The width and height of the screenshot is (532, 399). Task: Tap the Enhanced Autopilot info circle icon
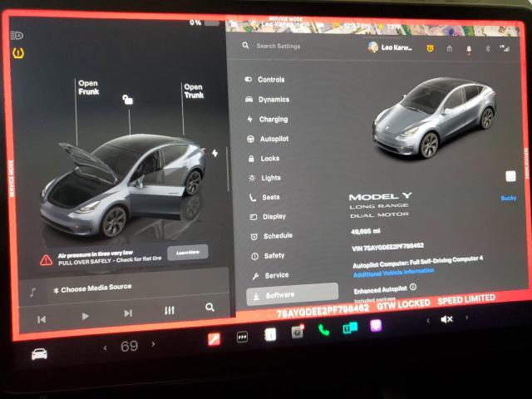(x=412, y=287)
